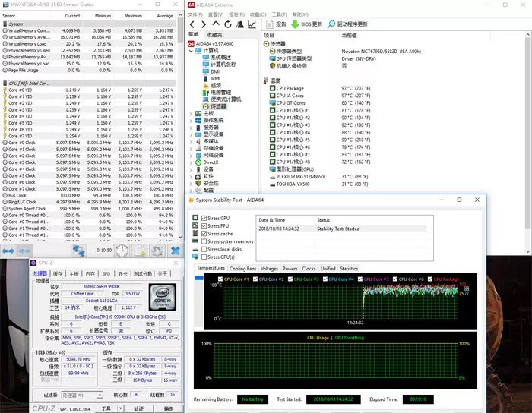
Task: Expand 存储设备 node in AIDA64 tree
Action: [x=191, y=149]
